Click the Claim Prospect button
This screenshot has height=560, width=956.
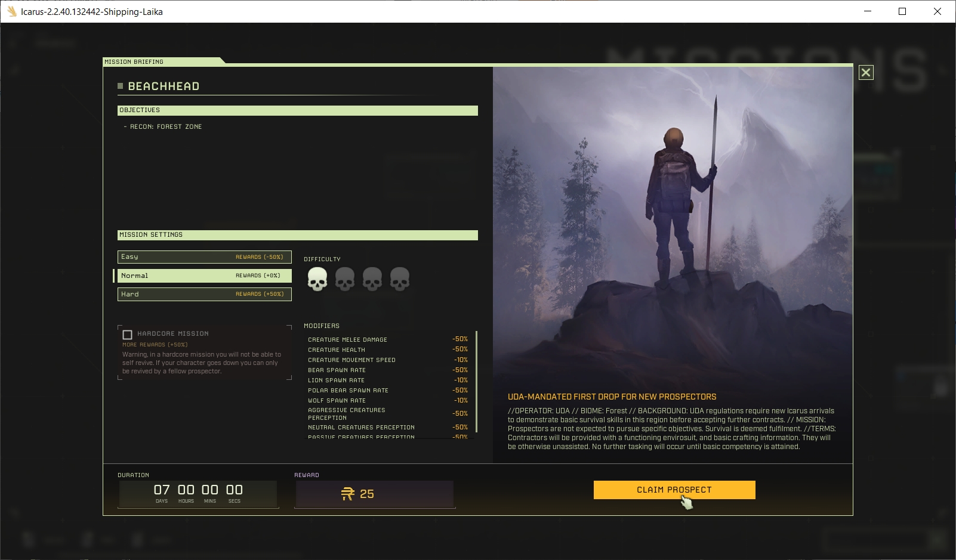[x=674, y=490]
